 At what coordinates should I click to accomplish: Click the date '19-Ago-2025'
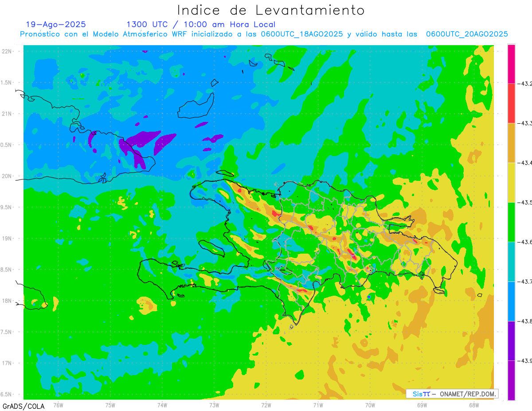coord(56,24)
